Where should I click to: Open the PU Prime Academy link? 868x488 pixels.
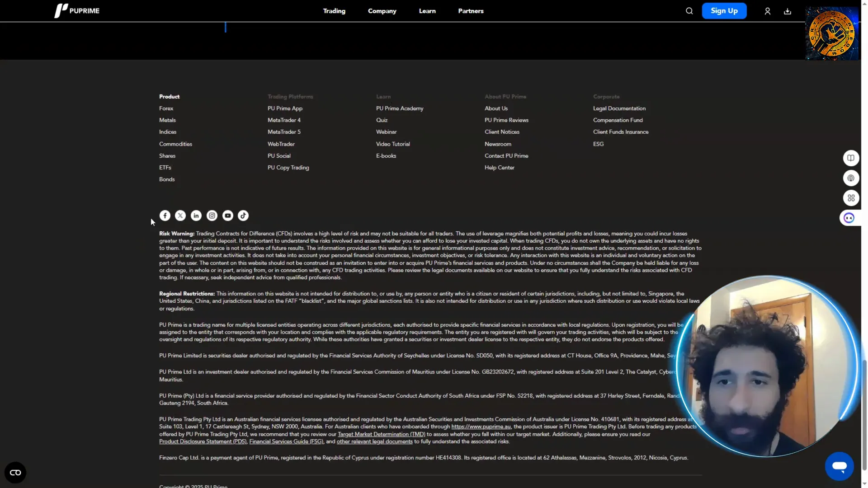(400, 108)
